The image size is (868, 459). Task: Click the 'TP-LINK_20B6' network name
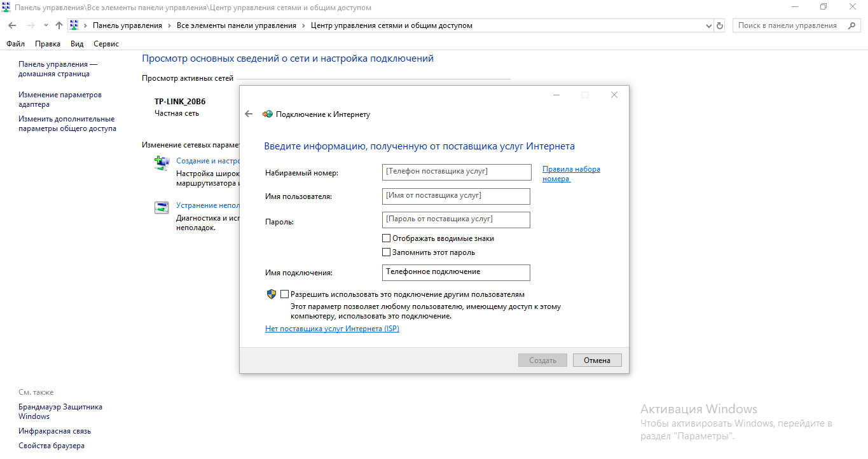click(x=180, y=102)
